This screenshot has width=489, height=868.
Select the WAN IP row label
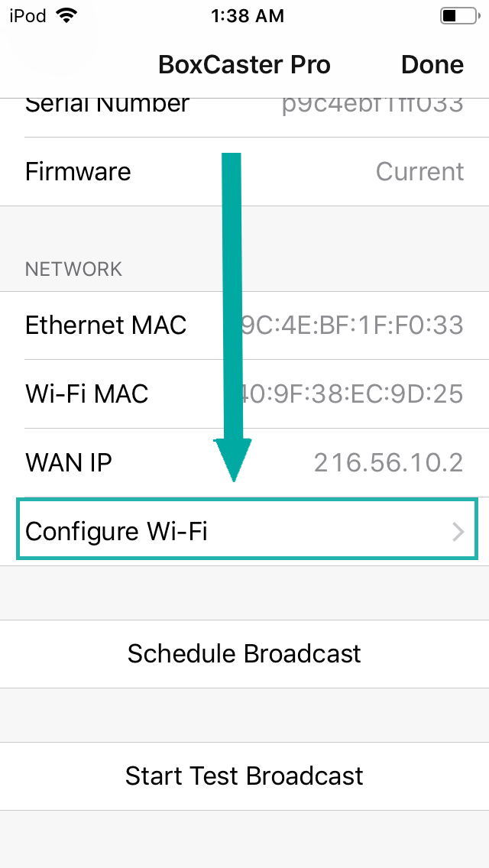point(69,463)
